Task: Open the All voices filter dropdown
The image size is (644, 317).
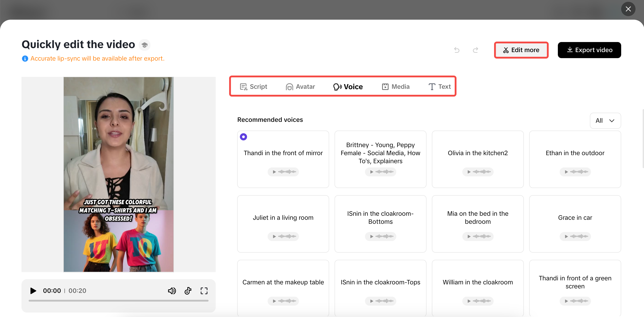Action: (605, 121)
